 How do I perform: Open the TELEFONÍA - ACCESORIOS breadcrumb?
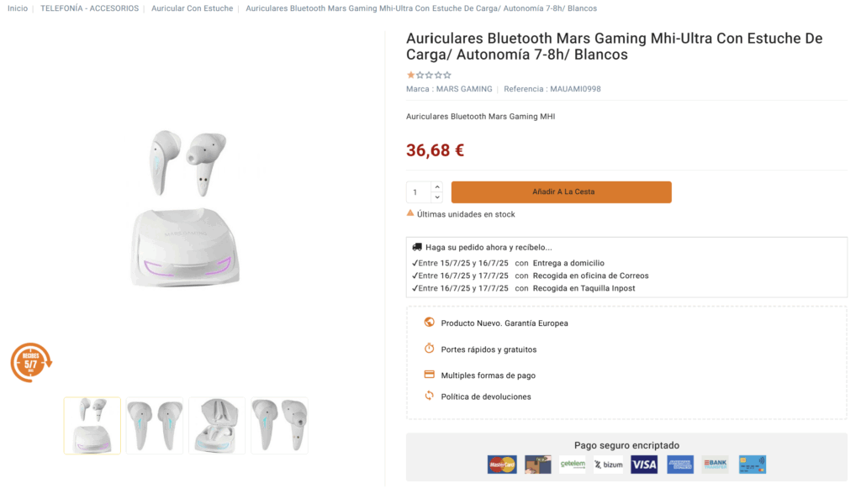pyautogui.click(x=89, y=8)
